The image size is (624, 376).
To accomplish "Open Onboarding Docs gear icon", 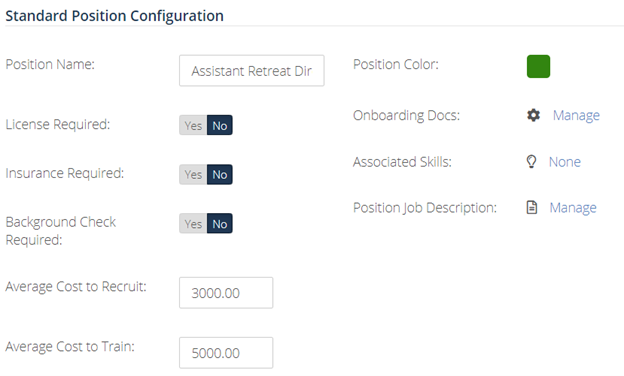I will pyautogui.click(x=533, y=115).
